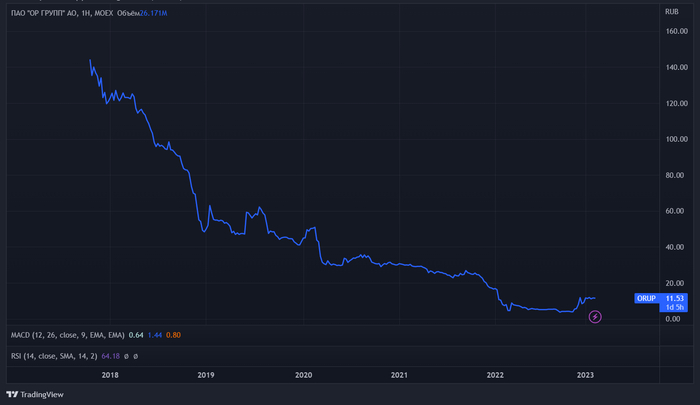Click the 140.00 price axis label
Screen dimensions: 700x405
[x=676, y=67]
